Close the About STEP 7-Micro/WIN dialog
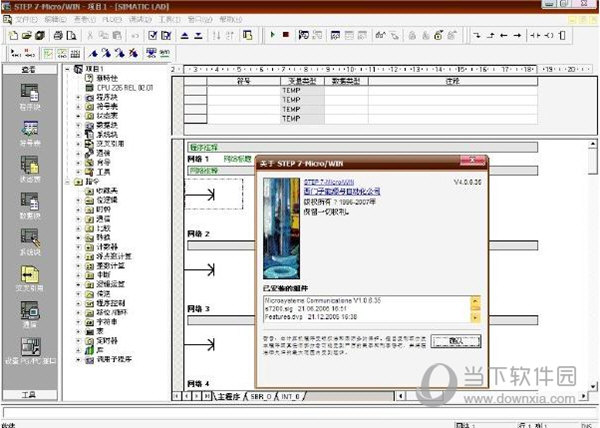The width and height of the screenshot is (600, 428). click(x=472, y=160)
